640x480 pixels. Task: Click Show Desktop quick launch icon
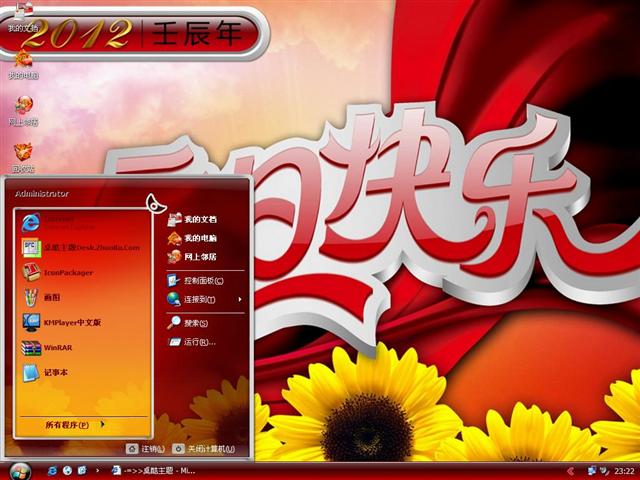tap(82, 471)
